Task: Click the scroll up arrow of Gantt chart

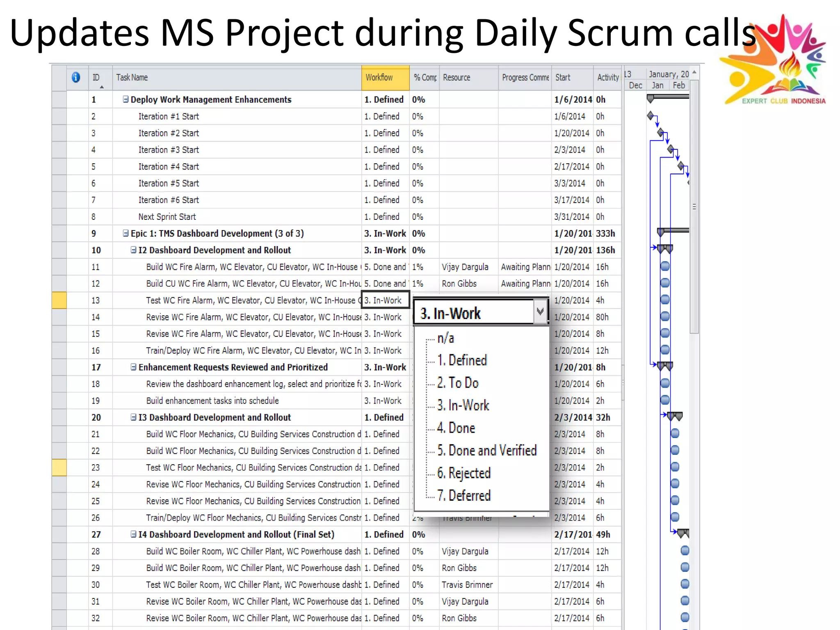Action: (694, 72)
